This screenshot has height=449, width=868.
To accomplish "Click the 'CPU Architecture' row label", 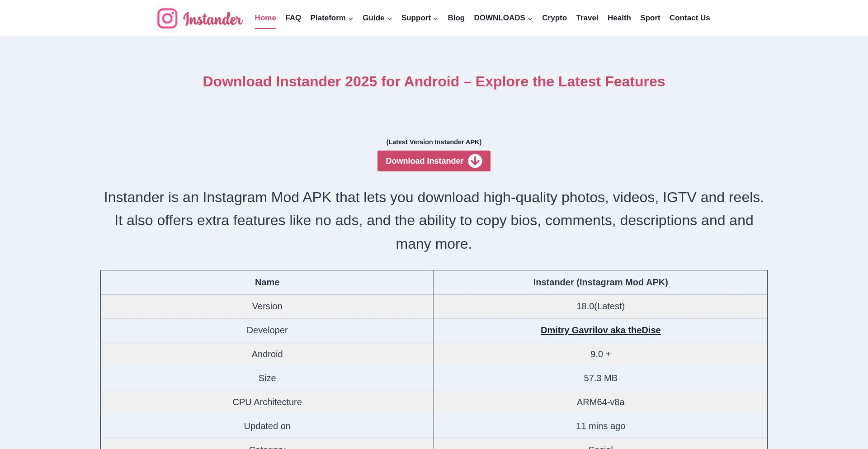I will click(267, 402).
